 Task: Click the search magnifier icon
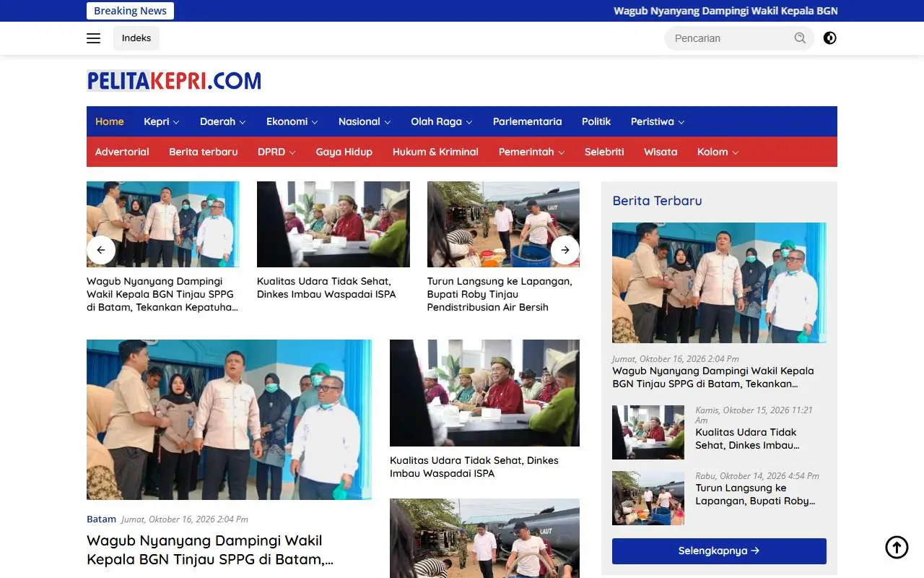coord(800,38)
